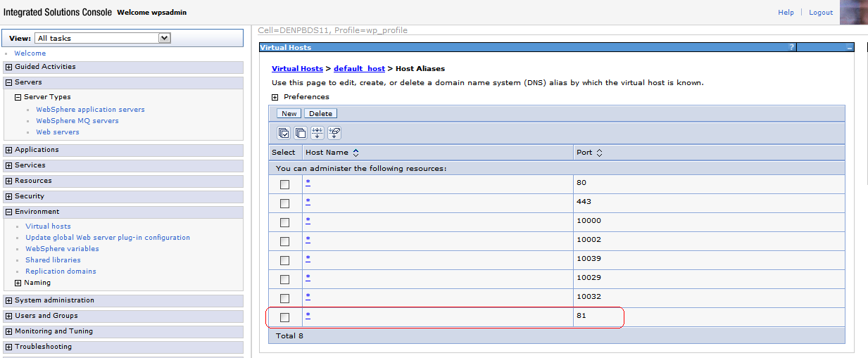
Task: Clear the filter value icon
Action: pos(334,133)
